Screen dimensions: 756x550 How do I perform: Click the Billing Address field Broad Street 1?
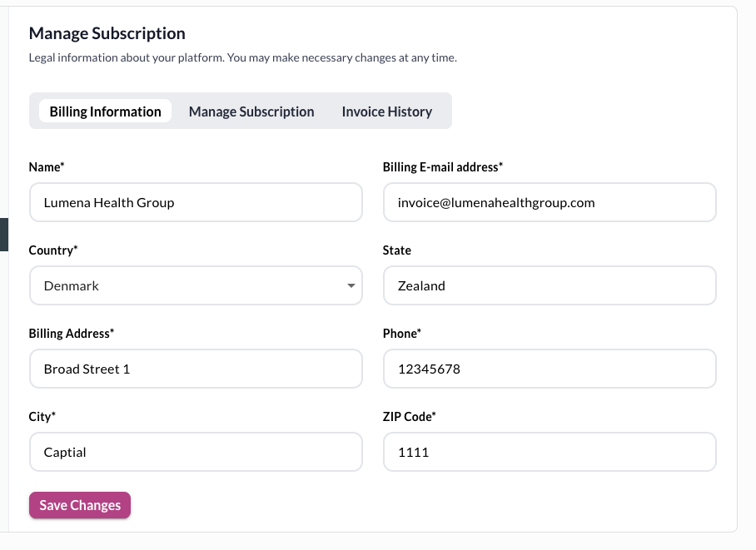pos(196,369)
